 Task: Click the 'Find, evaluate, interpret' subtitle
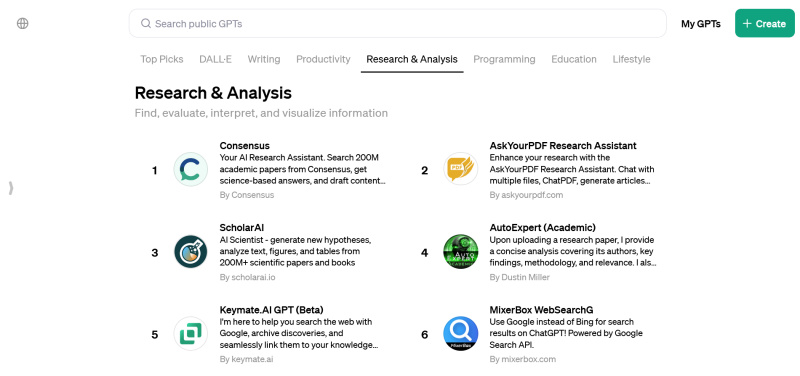pos(261,113)
